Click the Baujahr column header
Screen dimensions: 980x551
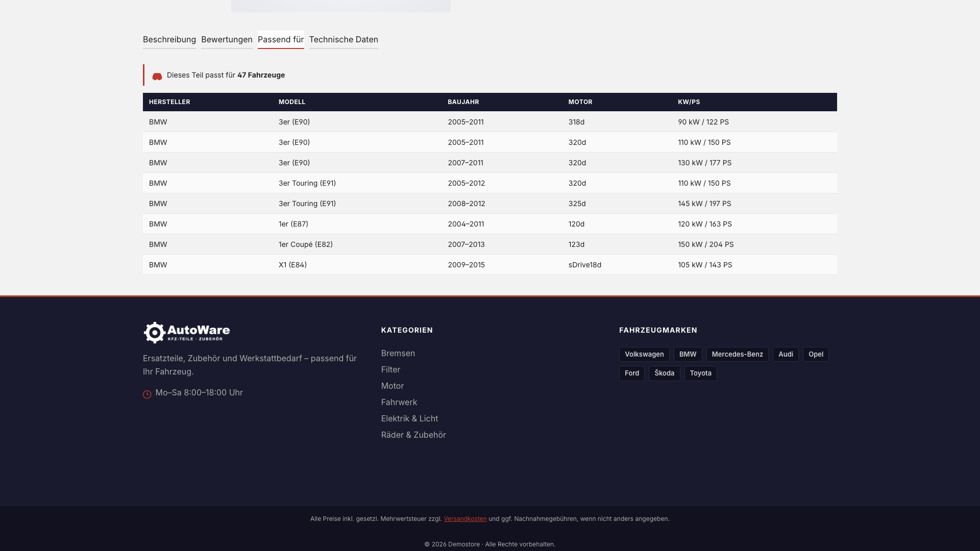click(463, 102)
